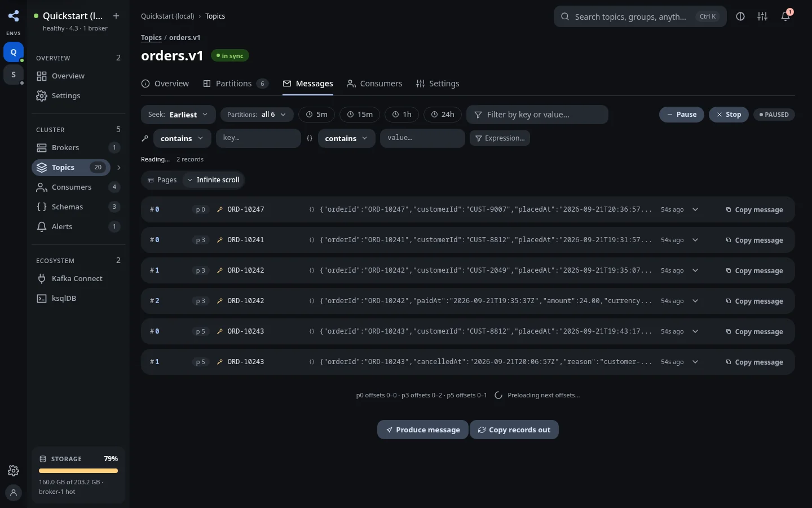
Task: Open cluster Settings in sidebar
Action: point(78,95)
